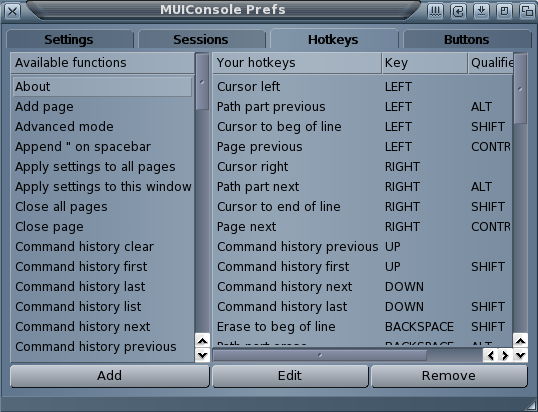Click up arrow of hotkeys vertical scrollbar
Image resolution: width=538 pixels, height=412 pixels.
pyautogui.click(x=520, y=341)
